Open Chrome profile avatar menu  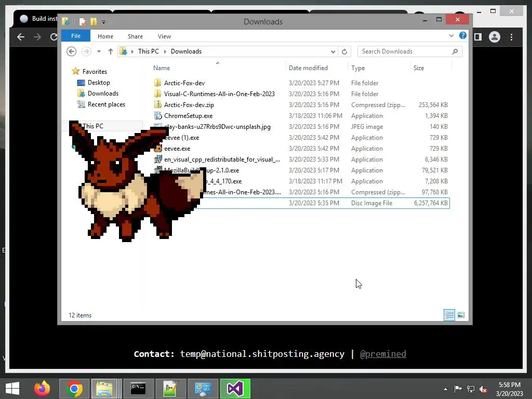495,37
